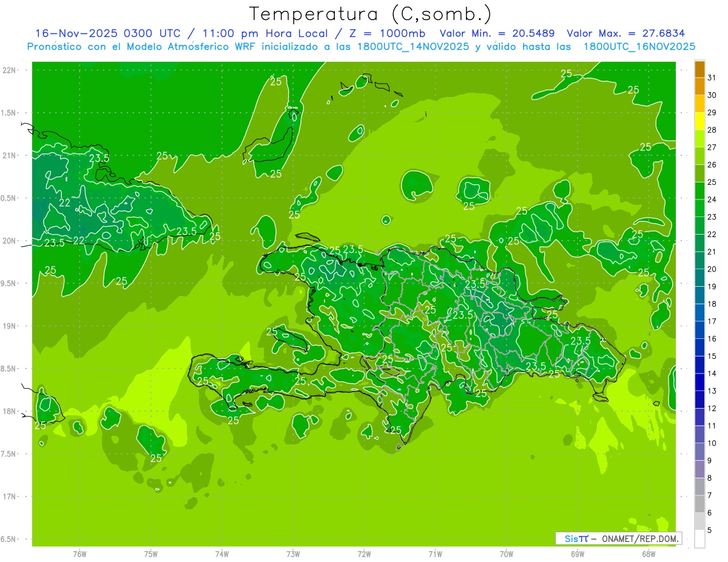Click the "22N" latitude axis label
The width and height of the screenshot is (728, 562).
[x=10, y=70]
